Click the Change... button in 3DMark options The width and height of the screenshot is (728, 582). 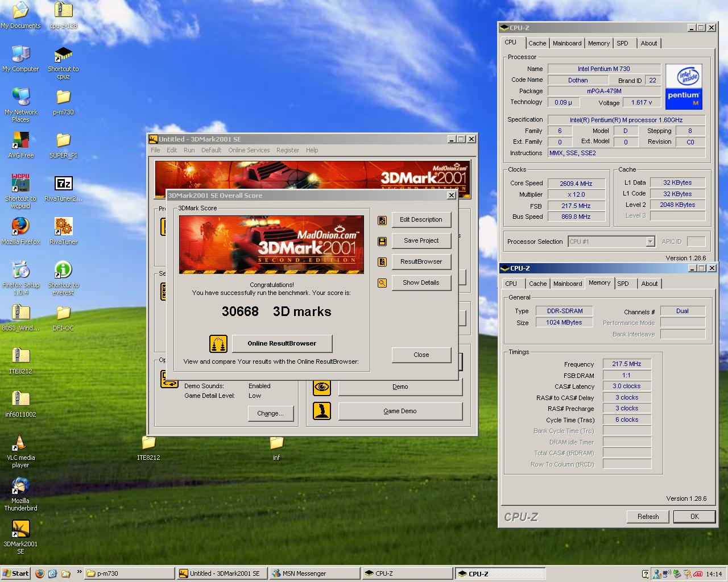click(x=270, y=414)
